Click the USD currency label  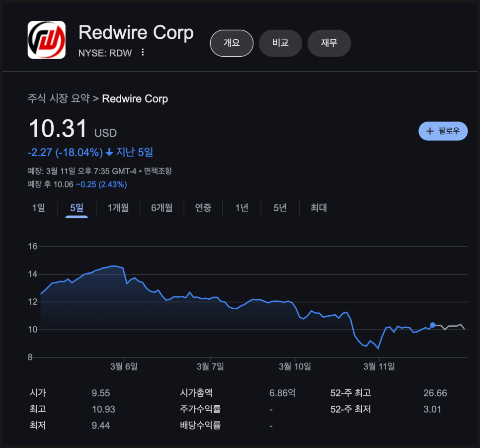coord(106,133)
